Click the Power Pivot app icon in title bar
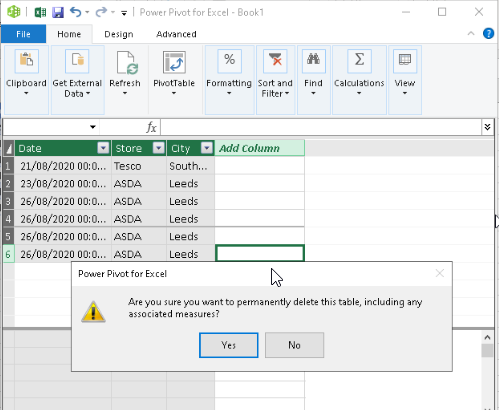 (x=14, y=12)
